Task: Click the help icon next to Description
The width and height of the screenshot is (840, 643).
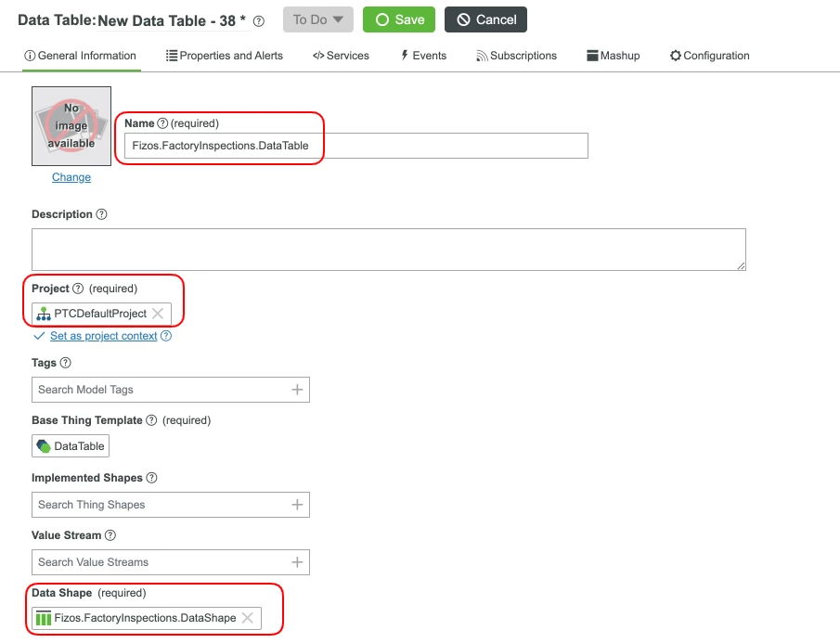Action: coord(101,214)
